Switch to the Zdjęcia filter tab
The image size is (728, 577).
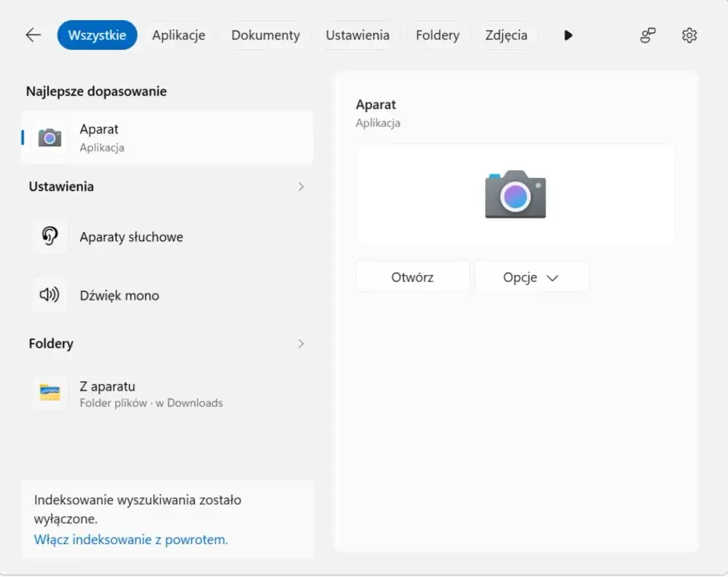[506, 35]
